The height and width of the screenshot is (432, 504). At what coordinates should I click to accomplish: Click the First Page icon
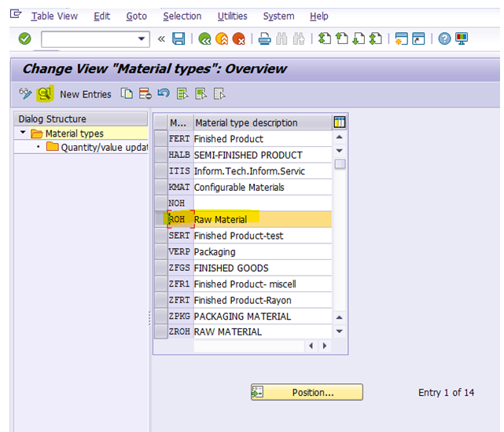[324, 38]
